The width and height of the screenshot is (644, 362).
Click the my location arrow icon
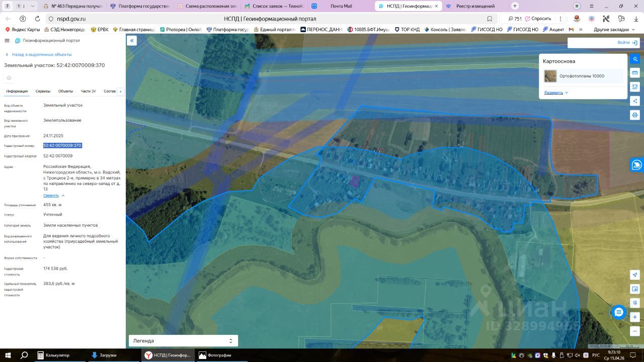(x=635, y=275)
